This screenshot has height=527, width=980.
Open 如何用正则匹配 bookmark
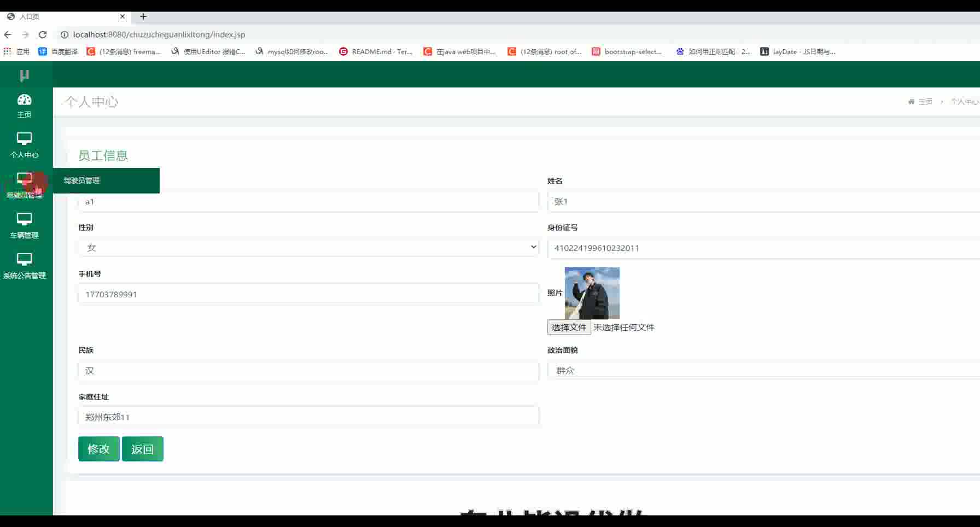pyautogui.click(x=713, y=51)
